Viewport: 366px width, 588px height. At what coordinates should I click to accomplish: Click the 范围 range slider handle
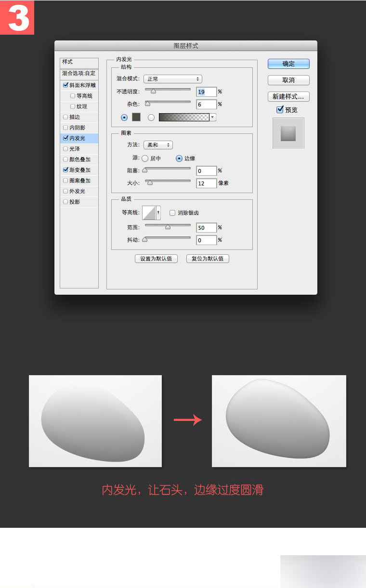pos(168,226)
